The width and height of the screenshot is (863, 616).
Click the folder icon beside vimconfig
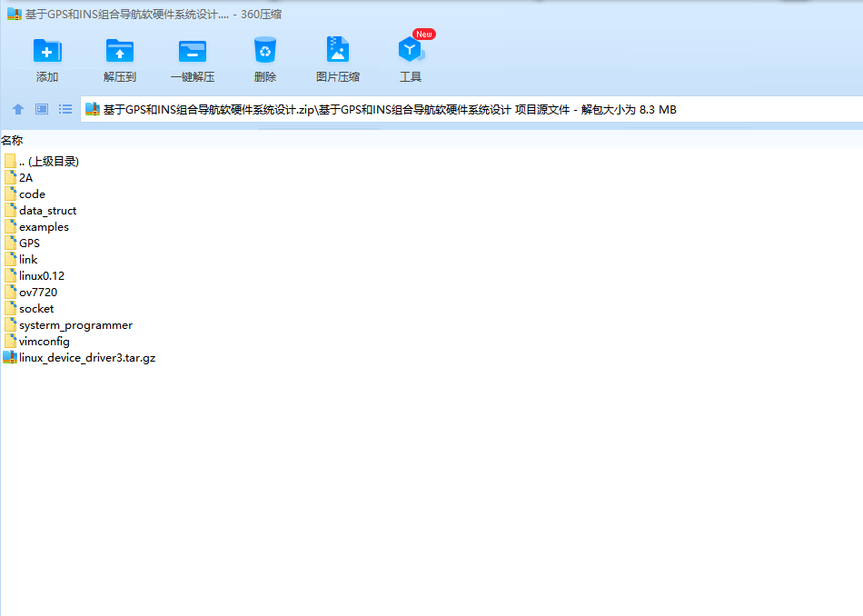pos(10,342)
